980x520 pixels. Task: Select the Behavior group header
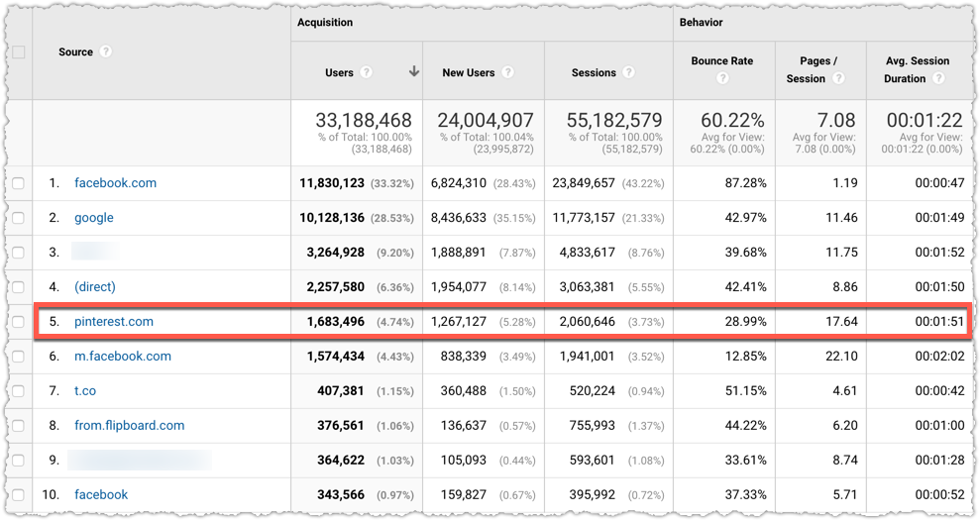pyautogui.click(x=702, y=23)
